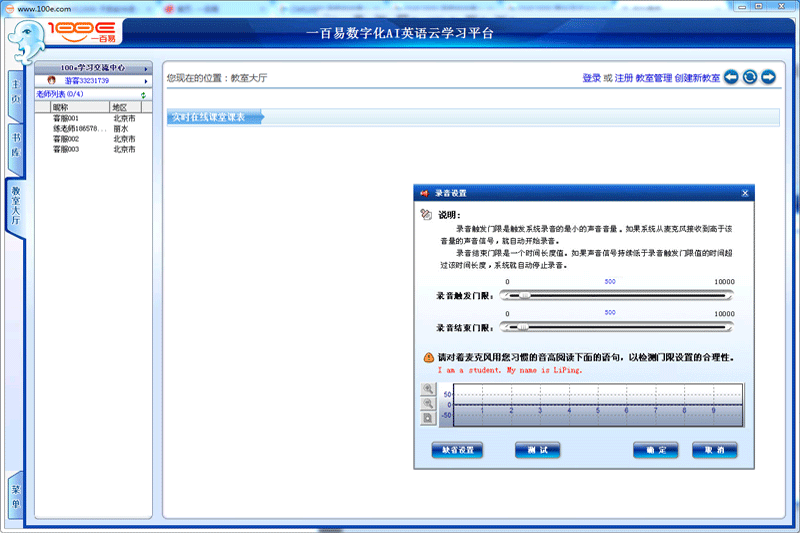Click the 录音触发门限 slider handle
The image size is (800, 533).
[x=524, y=295]
